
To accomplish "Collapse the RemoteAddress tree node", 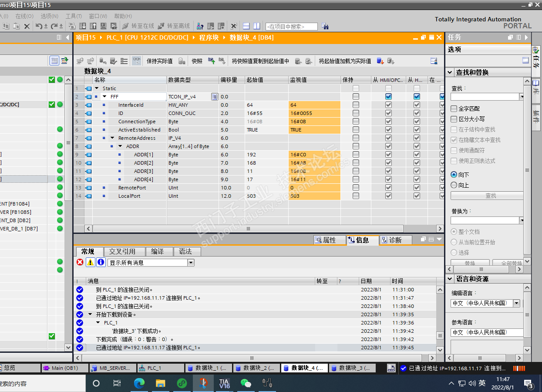I will (x=112, y=138).
